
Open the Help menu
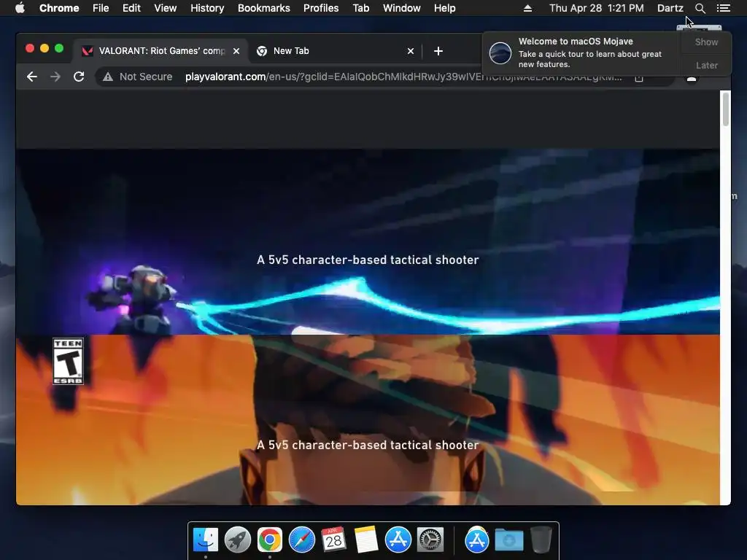click(x=444, y=8)
